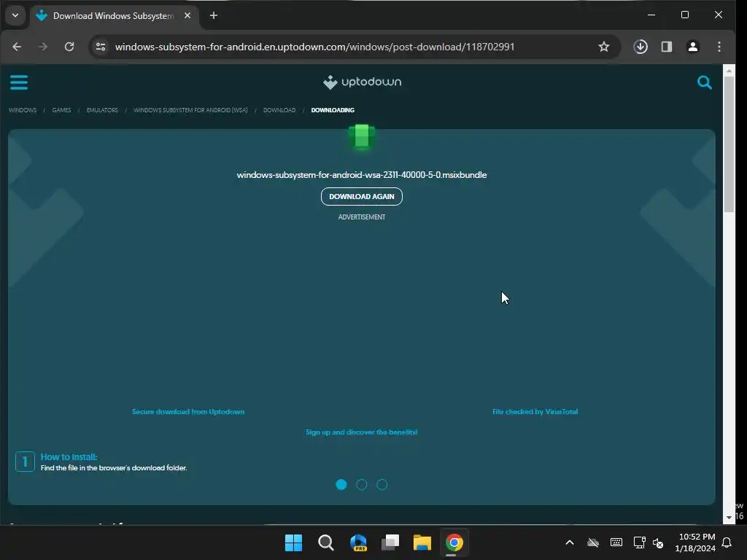747x560 pixels.
Task: Click the browser forward arrow
Action: pos(43,47)
